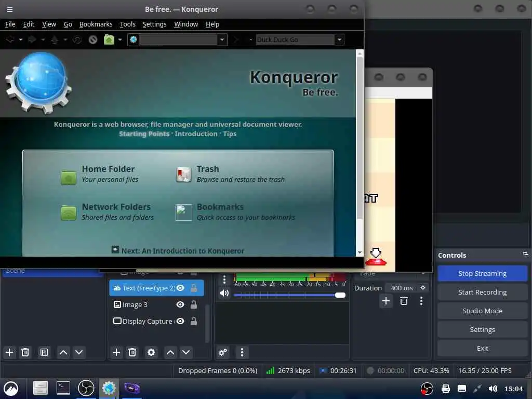The image size is (532, 399).
Task: Hide the Image 3 source
Action: (180, 304)
